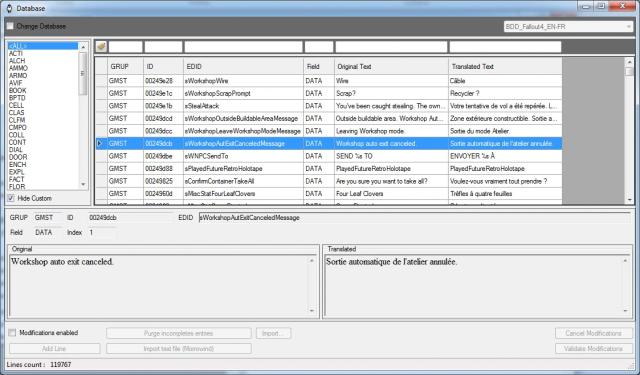
Task: Click the Add Line button
Action: (54, 349)
